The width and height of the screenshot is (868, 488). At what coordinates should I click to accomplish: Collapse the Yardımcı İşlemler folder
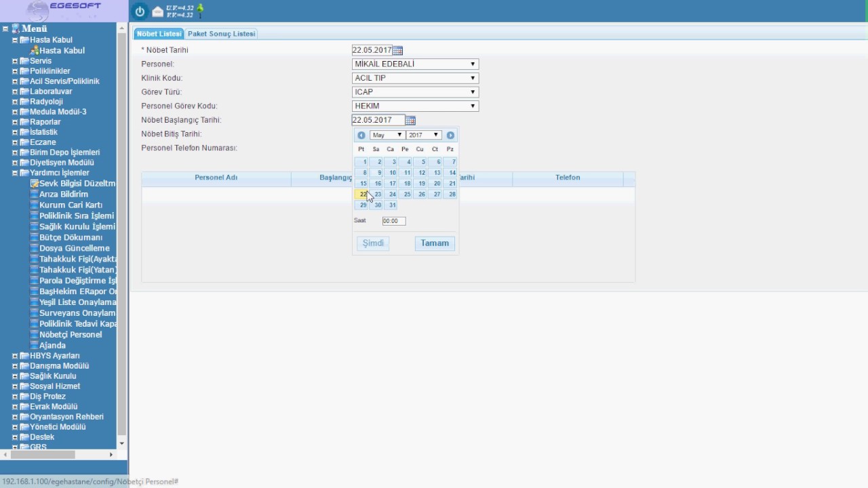pyautogui.click(x=15, y=173)
